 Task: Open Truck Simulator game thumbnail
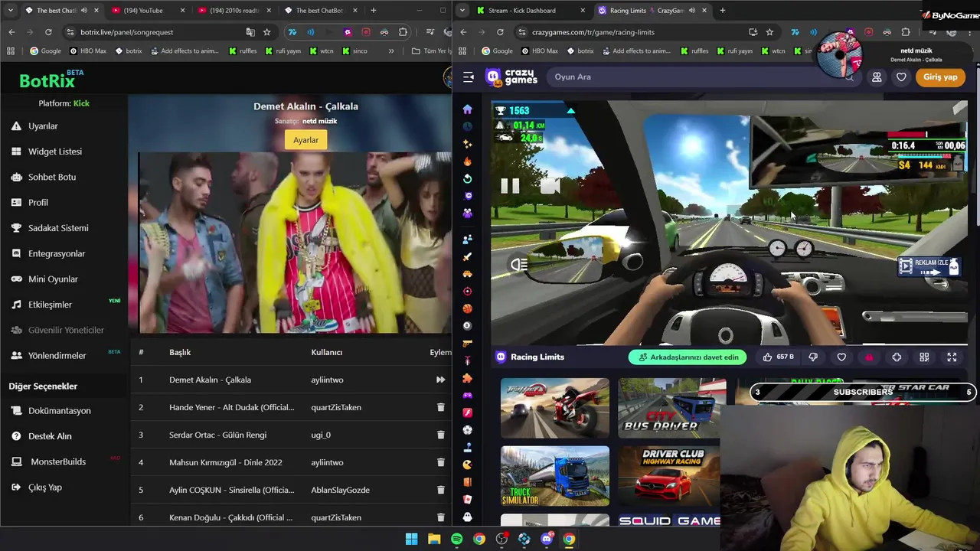(555, 476)
